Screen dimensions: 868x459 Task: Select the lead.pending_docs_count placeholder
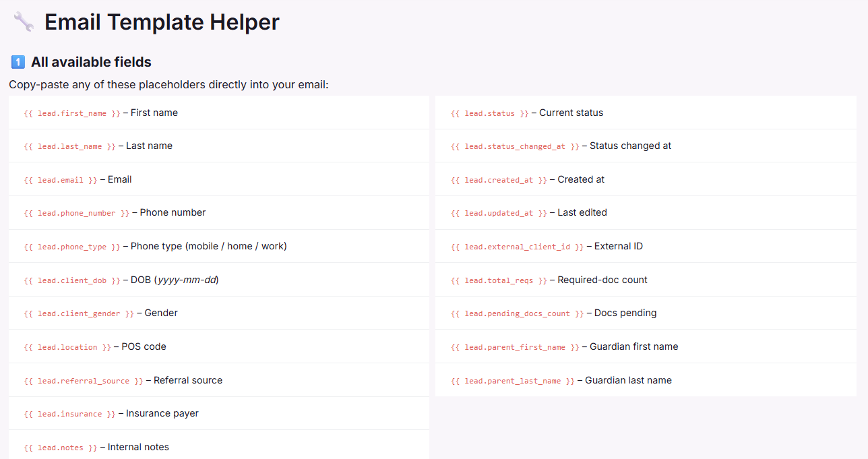point(517,313)
